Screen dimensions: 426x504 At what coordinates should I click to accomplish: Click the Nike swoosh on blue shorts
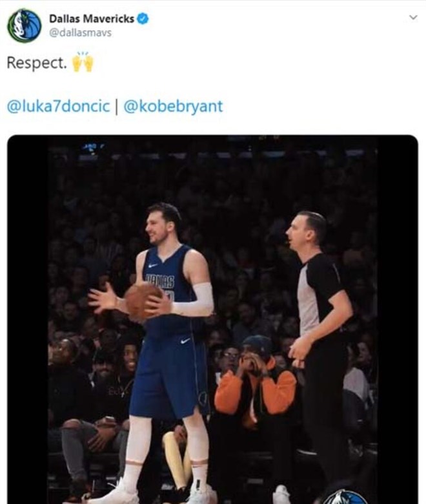[185, 341]
